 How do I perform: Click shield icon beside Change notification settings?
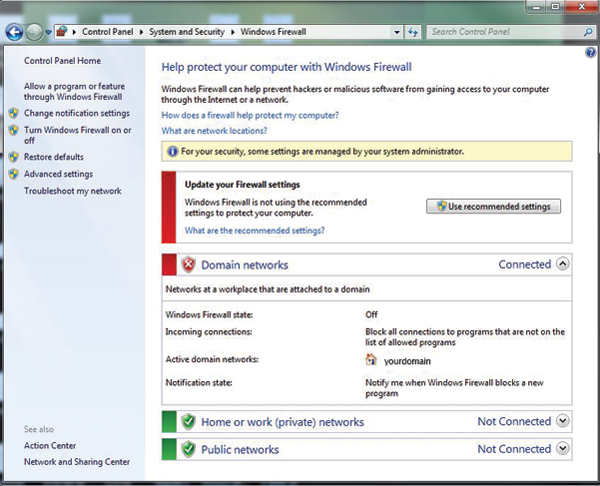(14, 113)
